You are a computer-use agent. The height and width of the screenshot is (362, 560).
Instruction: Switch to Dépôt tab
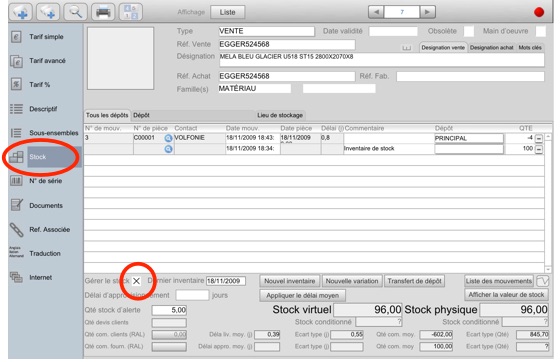192,115
